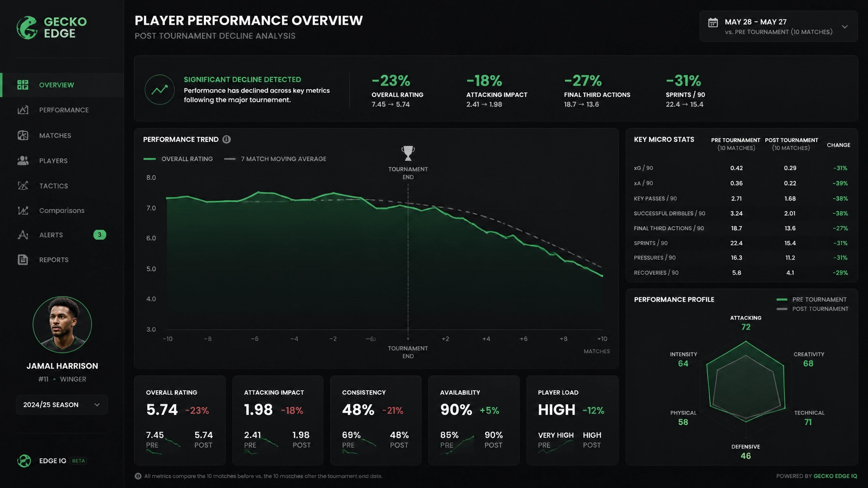The height and width of the screenshot is (488, 868).
Task: Click the Intensity 64 radar label
Action: tap(683, 359)
